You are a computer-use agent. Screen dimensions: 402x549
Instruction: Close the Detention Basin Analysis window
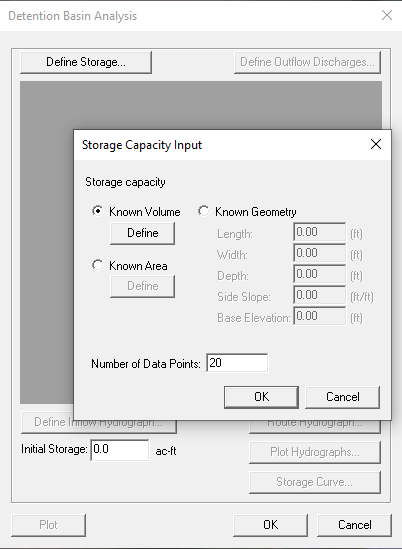point(387,15)
